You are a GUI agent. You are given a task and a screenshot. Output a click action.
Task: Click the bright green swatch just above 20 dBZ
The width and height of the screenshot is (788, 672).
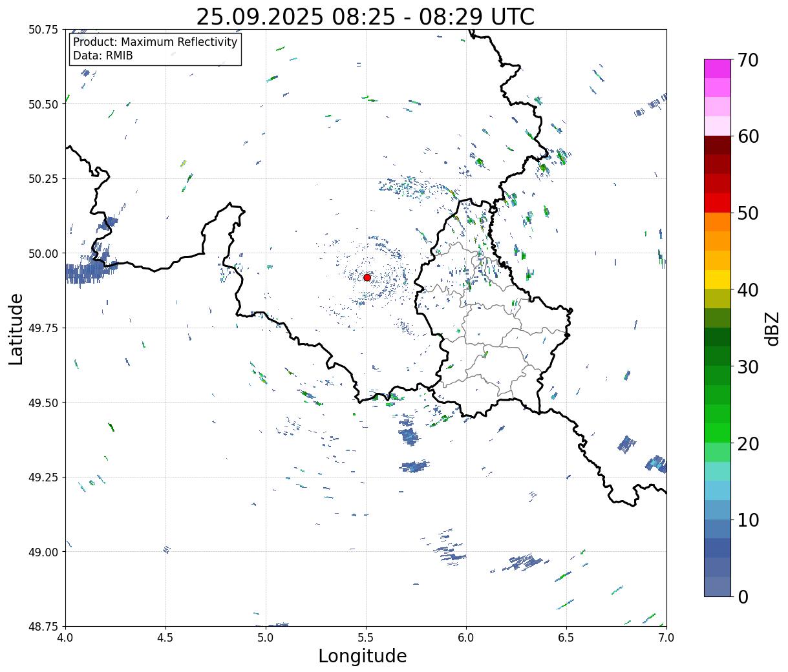point(718,432)
